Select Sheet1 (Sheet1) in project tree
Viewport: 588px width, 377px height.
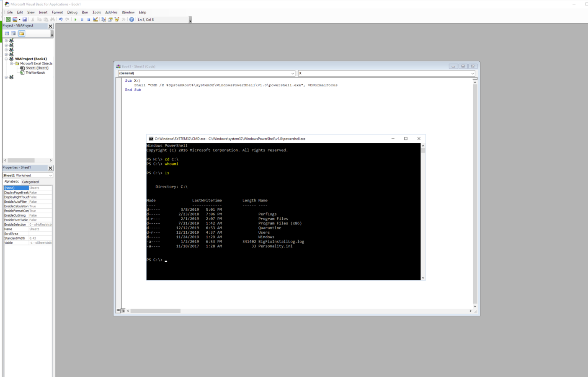point(37,68)
